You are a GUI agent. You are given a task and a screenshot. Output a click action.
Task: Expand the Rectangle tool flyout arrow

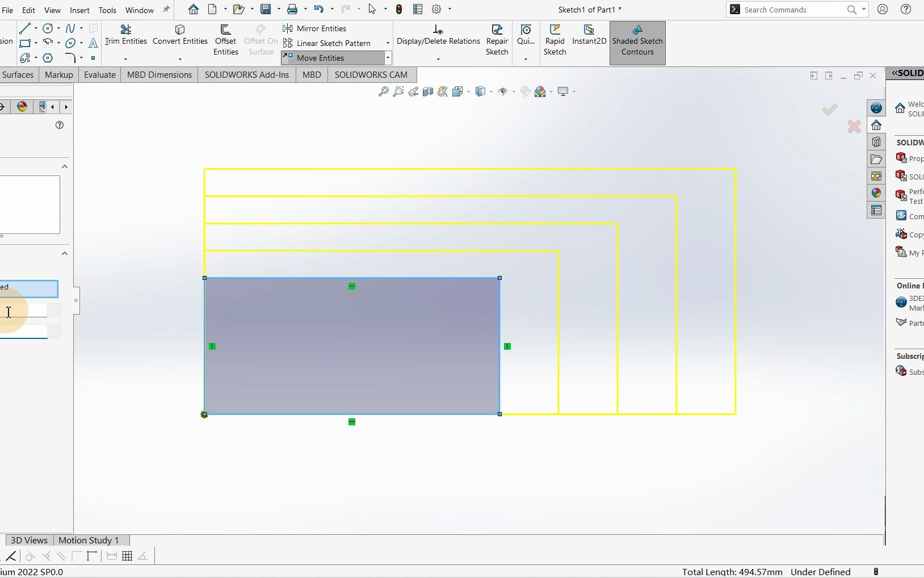[36, 43]
